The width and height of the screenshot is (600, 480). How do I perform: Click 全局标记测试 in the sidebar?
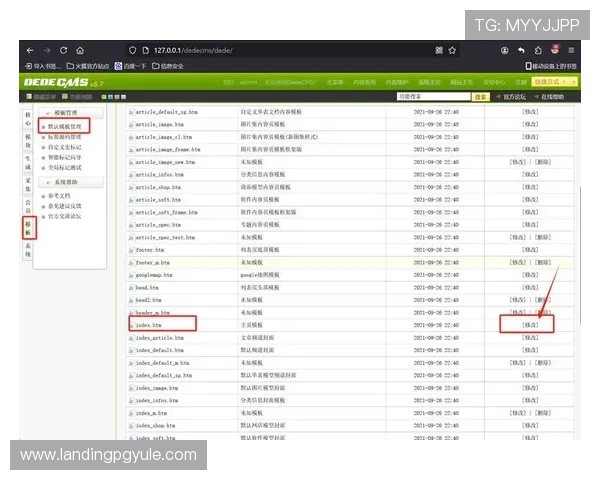[x=67, y=167]
